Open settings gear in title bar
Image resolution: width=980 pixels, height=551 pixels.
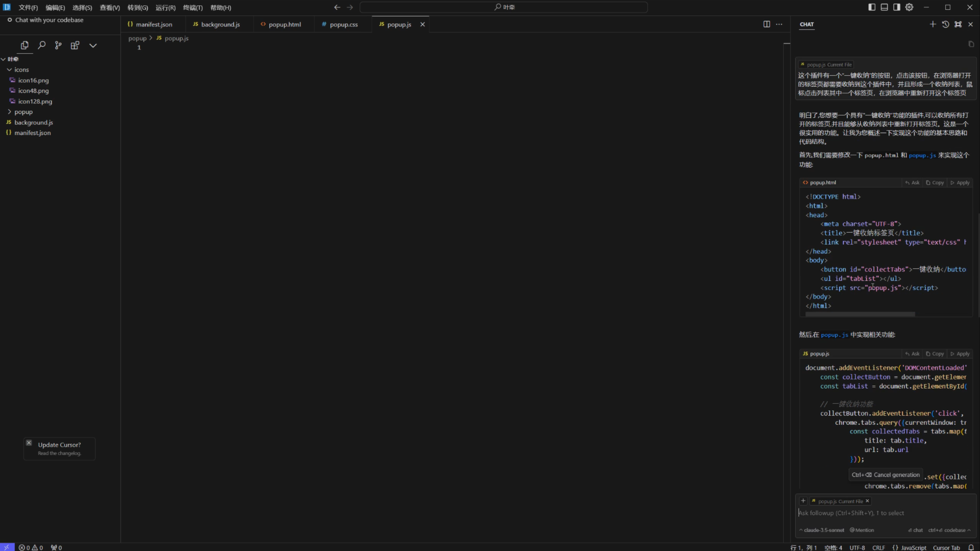coord(909,7)
